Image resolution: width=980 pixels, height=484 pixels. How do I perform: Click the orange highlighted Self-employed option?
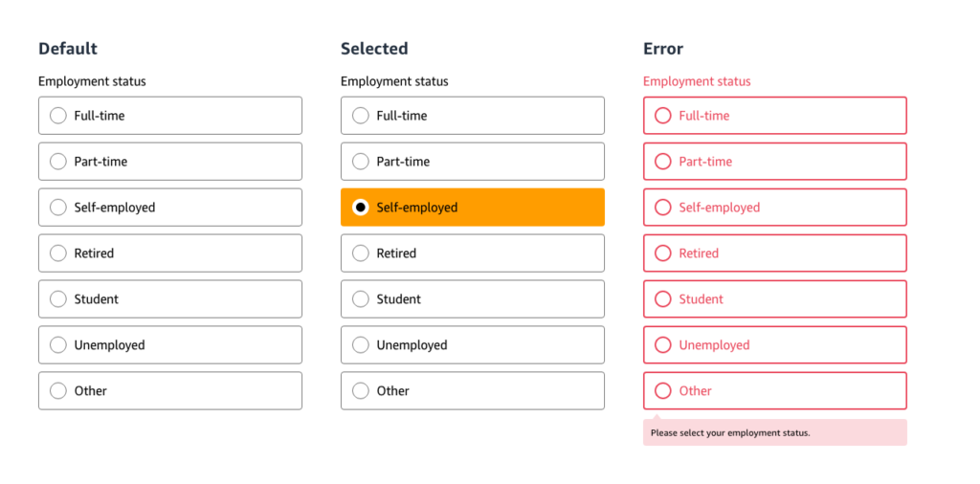pos(361,208)
